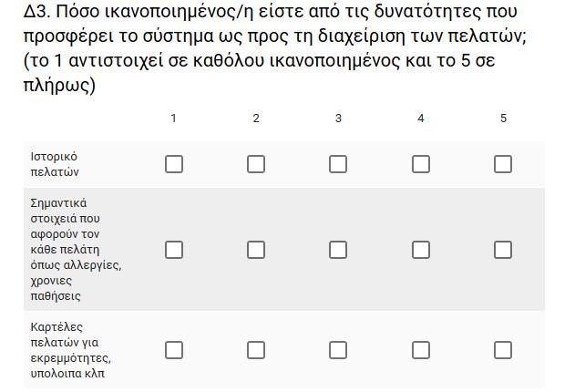The height and width of the screenshot is (392, 575).
Task: Click the Καρτέλες πελατών row label
Action: coord(71,350)
